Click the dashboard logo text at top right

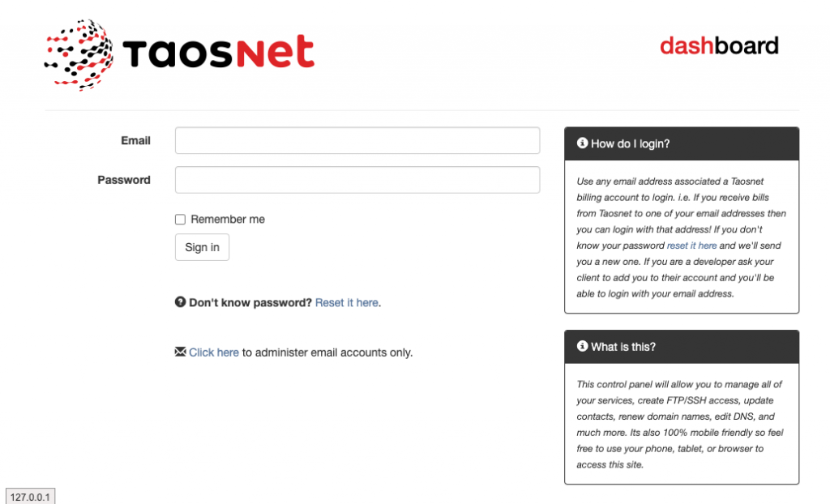pos(719,46)
